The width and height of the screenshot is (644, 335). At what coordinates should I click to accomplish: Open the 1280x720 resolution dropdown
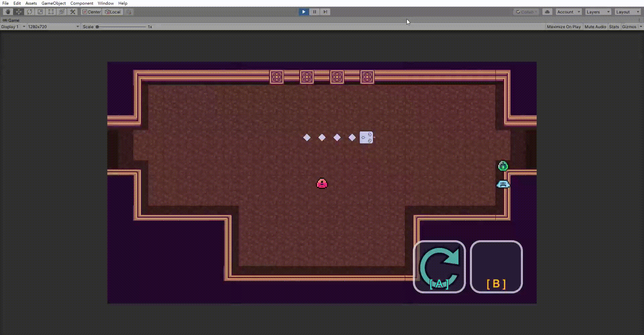(54, 27)
